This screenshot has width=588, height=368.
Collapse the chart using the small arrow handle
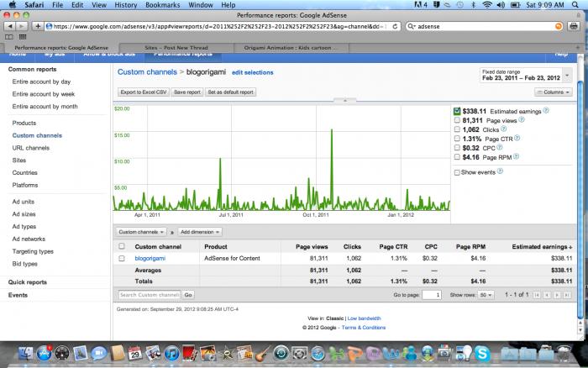[345, 101]
